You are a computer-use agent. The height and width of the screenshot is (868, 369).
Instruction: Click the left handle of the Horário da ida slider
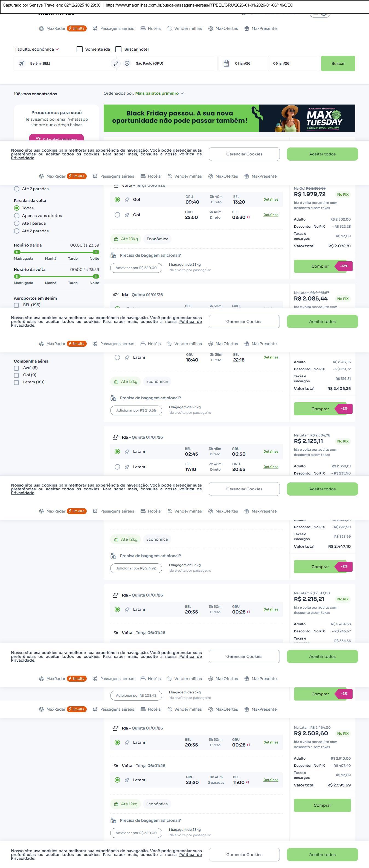(x=17, y=252)
